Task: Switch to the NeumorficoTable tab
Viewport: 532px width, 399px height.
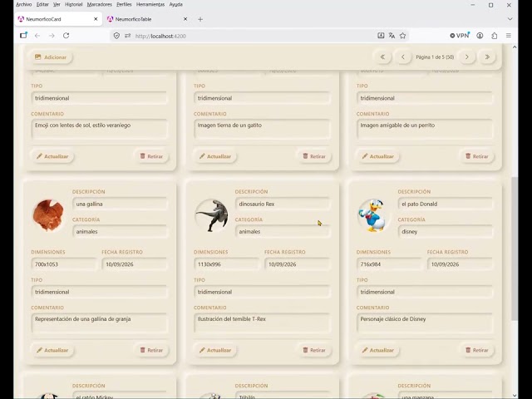Action: click(x=148, y=19)
